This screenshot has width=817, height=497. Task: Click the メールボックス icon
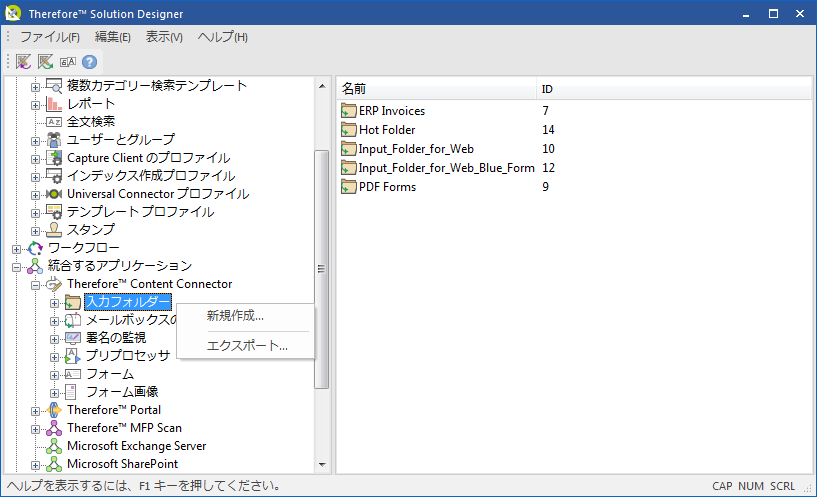(72, 320)
